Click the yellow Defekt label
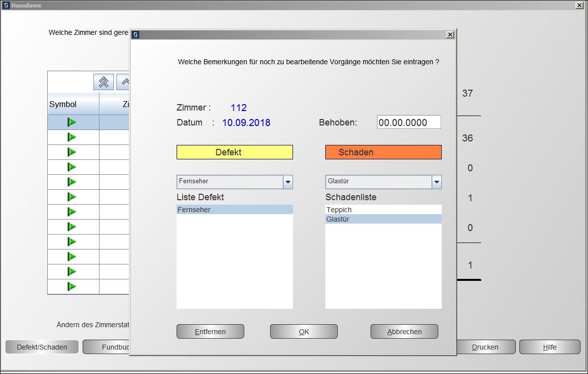The height and width of the screenshot is (374, 588). pyautogui.click(x=234, y=152)
